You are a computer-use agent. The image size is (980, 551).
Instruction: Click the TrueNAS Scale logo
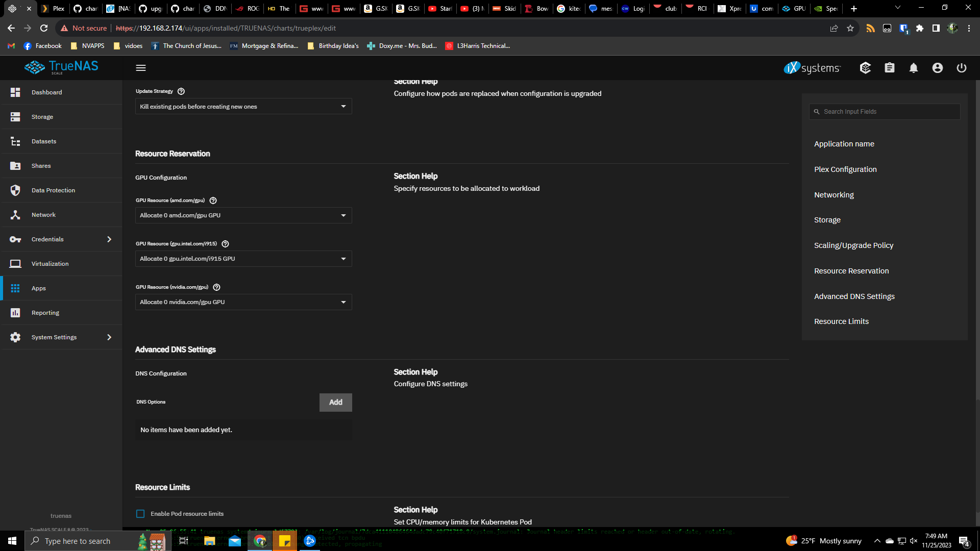point(61,67)
